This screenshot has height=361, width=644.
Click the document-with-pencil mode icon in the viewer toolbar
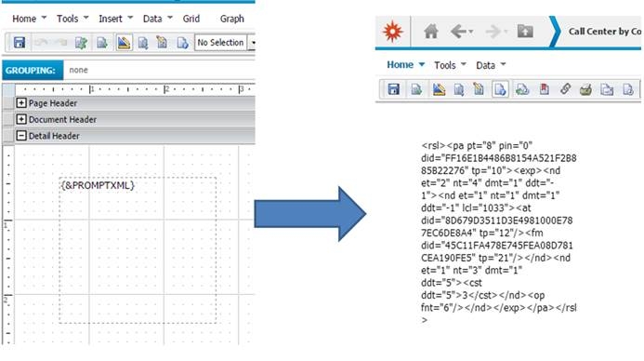[479, 88]
